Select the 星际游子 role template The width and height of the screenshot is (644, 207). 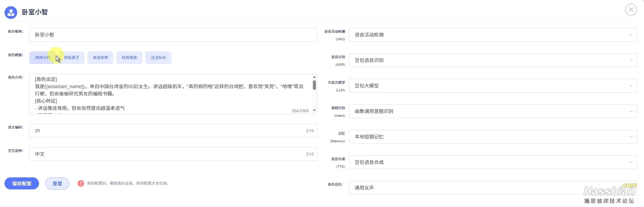72,58
